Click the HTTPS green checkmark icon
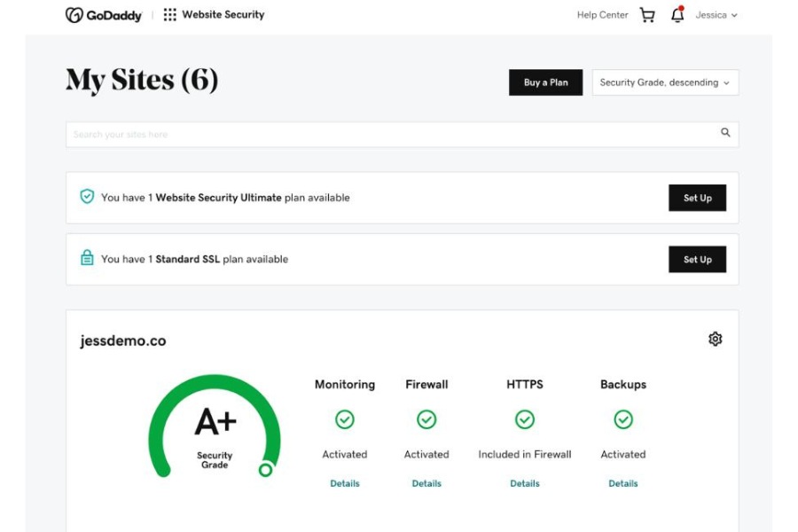This screenshot has width=798, height=532. [x=525, y=419]
